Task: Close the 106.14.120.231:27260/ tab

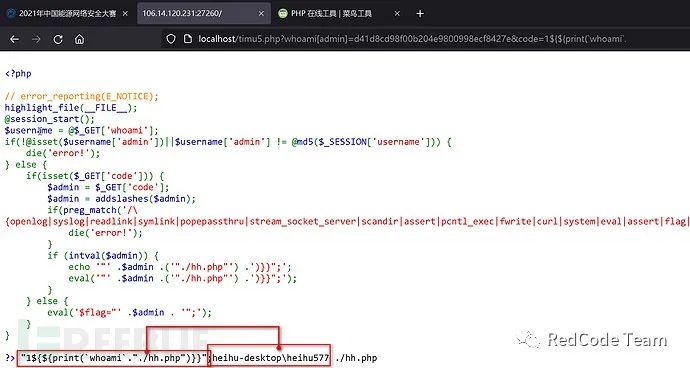Action: (x=261, y=14)
